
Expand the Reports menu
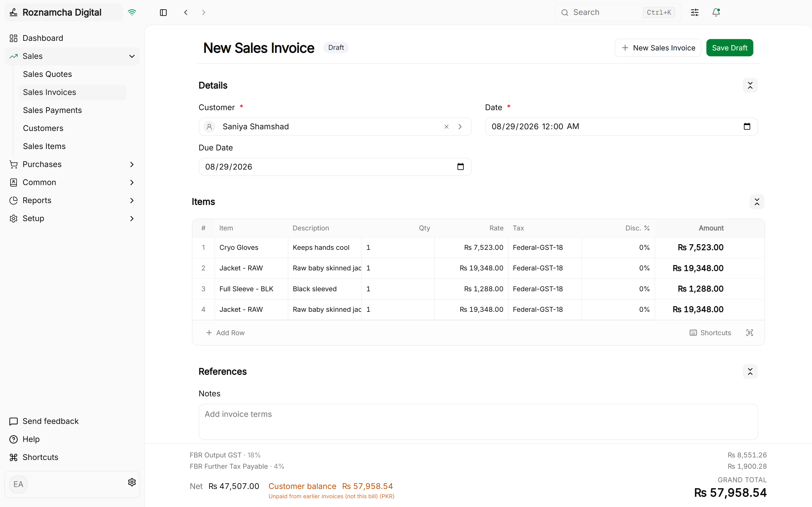72,201
